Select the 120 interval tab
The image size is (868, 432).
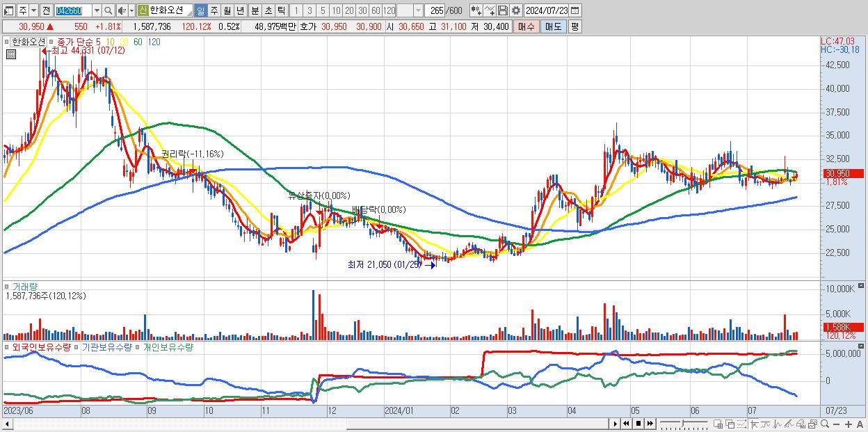(x=389, y=10)
